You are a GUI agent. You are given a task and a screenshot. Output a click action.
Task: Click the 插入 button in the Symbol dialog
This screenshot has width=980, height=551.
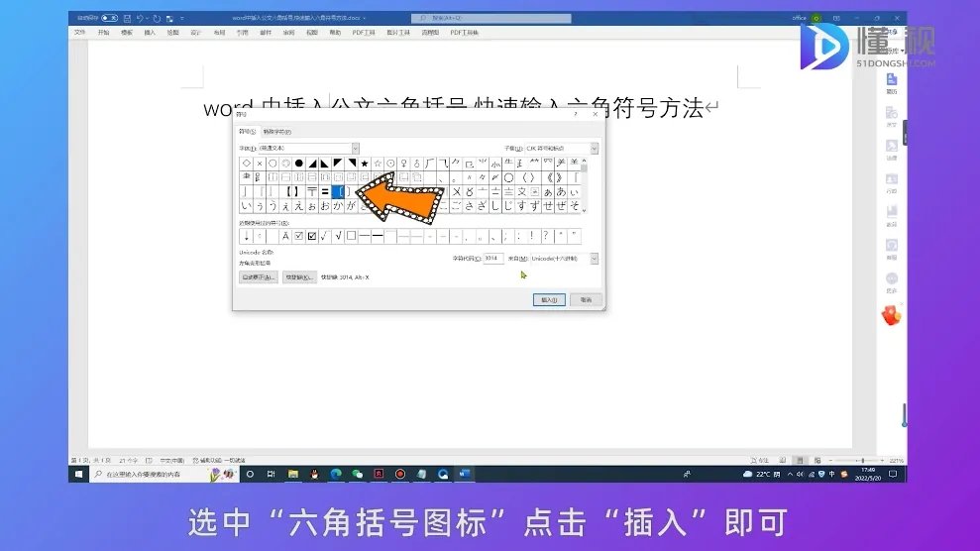pos(548,299)
